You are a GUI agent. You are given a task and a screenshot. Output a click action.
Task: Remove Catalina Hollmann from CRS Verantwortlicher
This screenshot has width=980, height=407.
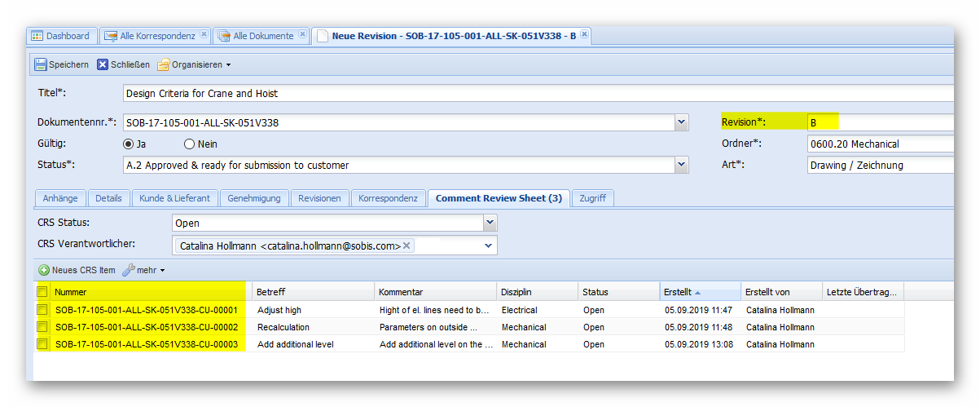(x=407, y=246)
